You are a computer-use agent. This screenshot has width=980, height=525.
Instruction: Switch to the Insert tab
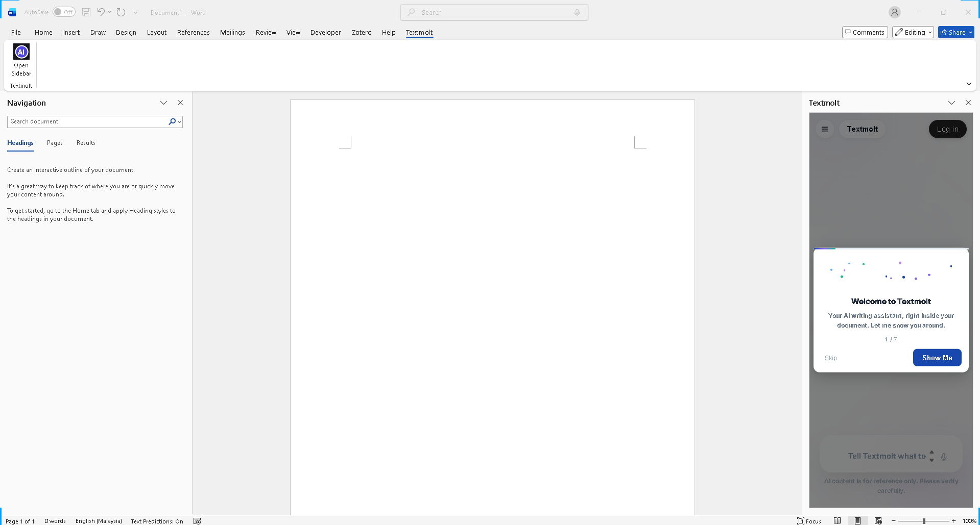click(71, 32)
